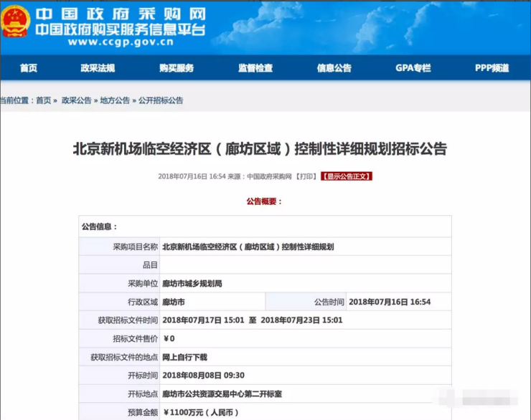This screenshot has width=531, height=420.
Task: Click the 首页 breadcrumb link
Action: pyautogui.click(x=43, y=100)
